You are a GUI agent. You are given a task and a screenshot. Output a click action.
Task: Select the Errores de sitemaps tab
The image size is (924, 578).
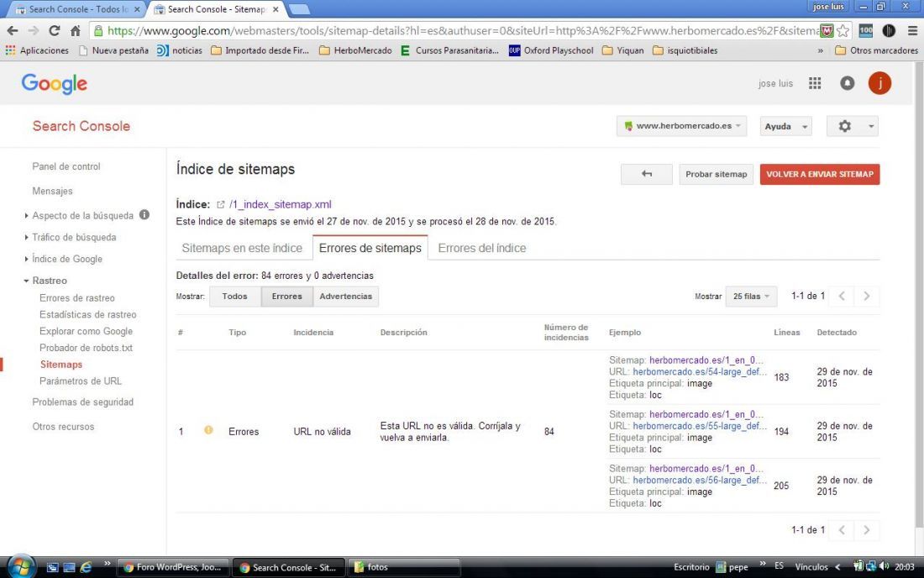click(370, 248)
